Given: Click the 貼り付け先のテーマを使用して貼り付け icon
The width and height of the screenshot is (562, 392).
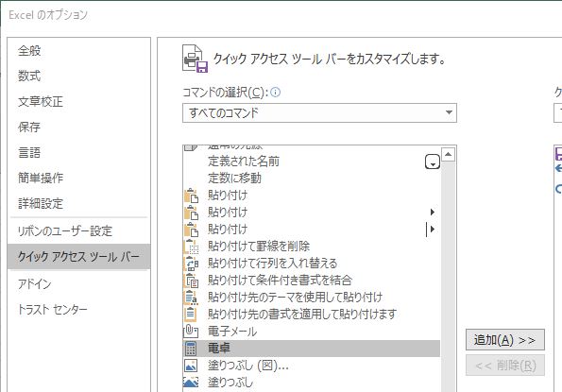Looking at the screenshot, I should 191,297.
